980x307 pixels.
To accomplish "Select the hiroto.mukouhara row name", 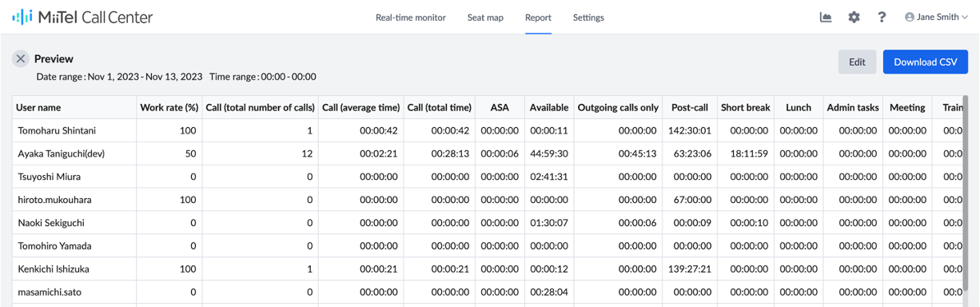I will (x=54, y=200).
